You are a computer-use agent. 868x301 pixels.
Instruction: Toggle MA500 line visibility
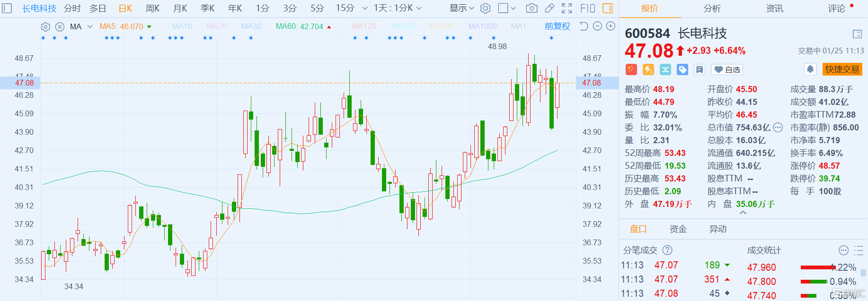442,26
